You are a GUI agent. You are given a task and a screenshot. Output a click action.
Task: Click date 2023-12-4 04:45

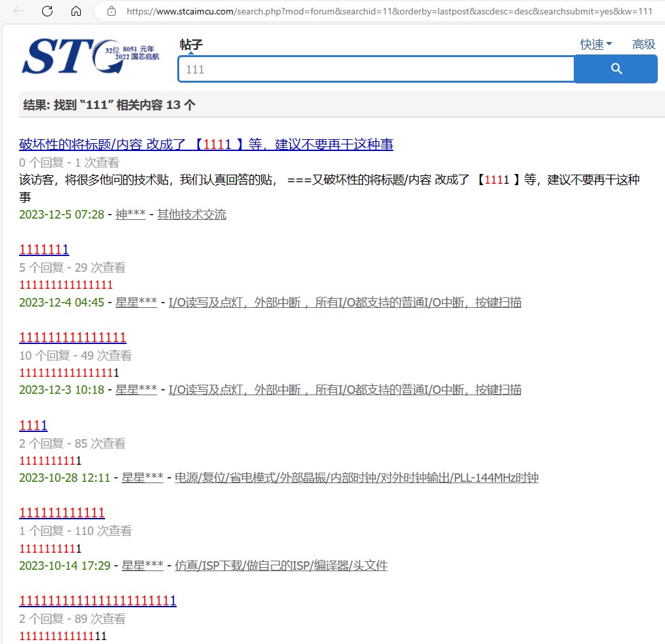62,302
